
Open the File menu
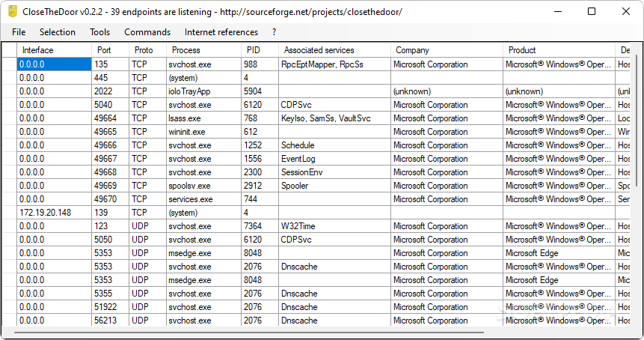[x=19, y=32]
